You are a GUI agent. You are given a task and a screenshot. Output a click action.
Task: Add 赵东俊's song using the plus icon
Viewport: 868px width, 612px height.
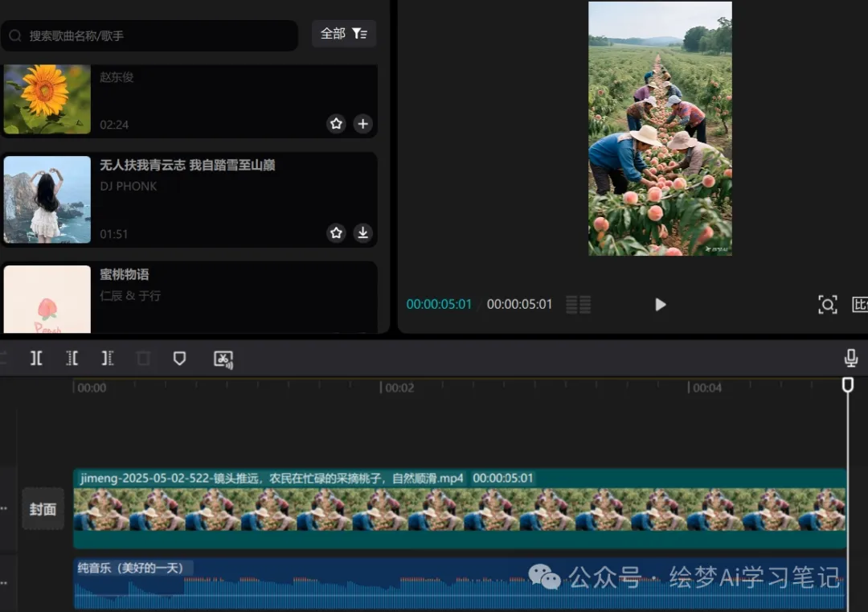(x=362, y=124)
